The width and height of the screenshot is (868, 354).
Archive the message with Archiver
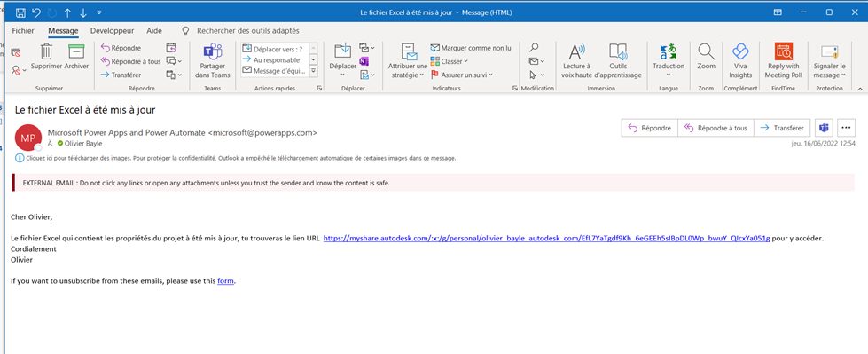[76, 58]
